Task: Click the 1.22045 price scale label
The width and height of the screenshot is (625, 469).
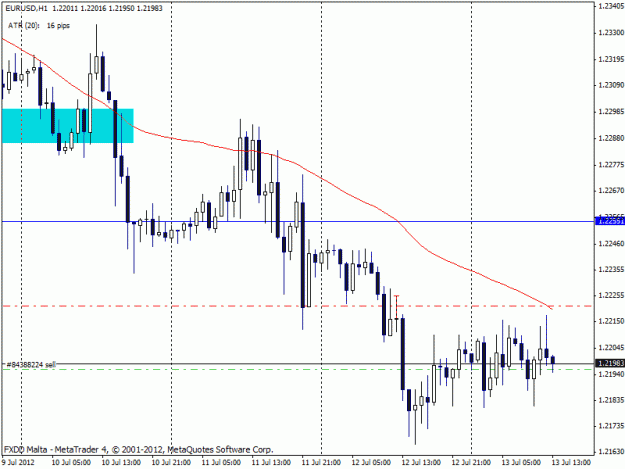Action: coord(611,348)
